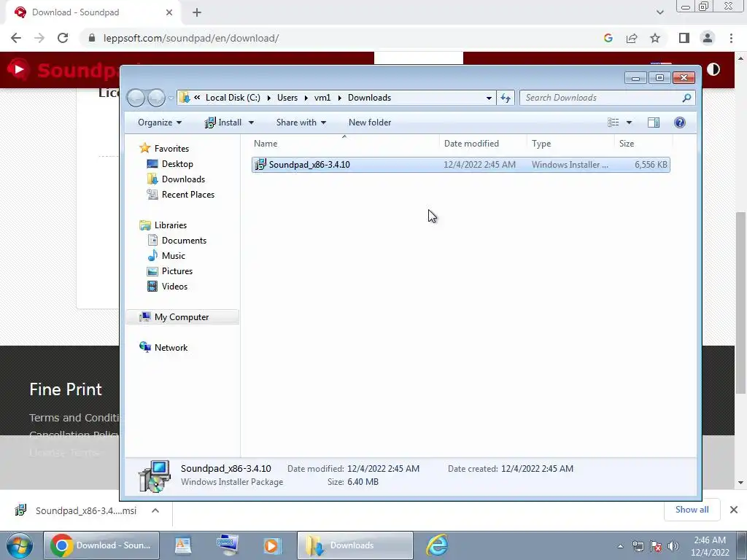Show the preview pane icon
The image size is (747, 560).
coord(654,122)
